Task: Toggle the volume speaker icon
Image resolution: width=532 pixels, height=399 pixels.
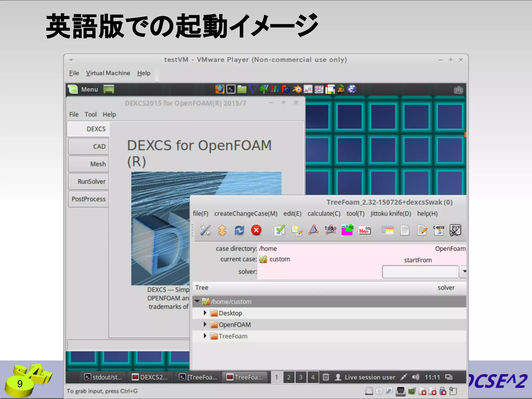Action: click(x=415, y=377)
